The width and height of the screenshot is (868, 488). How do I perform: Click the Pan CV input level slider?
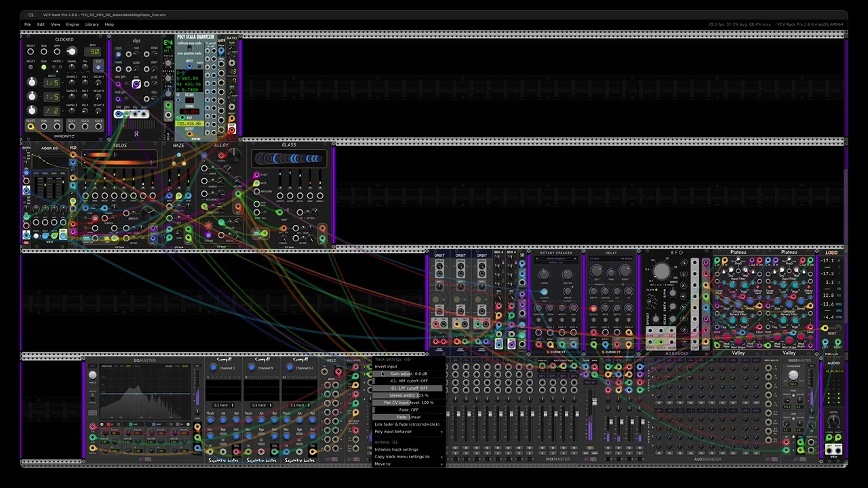(x=409, y=403)
